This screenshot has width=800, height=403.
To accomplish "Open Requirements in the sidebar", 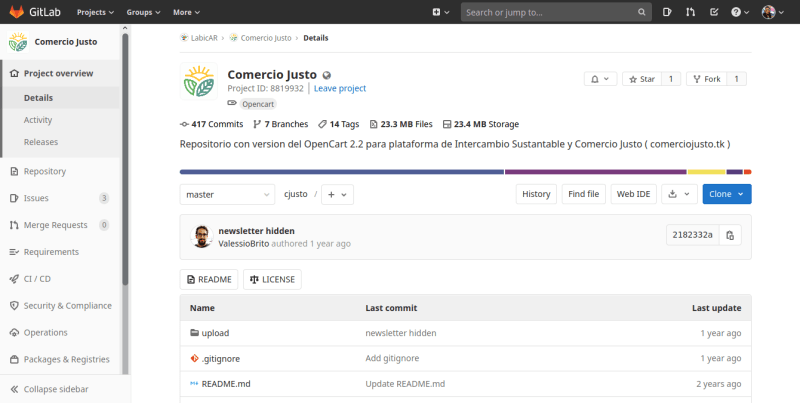I will (60, 252).
